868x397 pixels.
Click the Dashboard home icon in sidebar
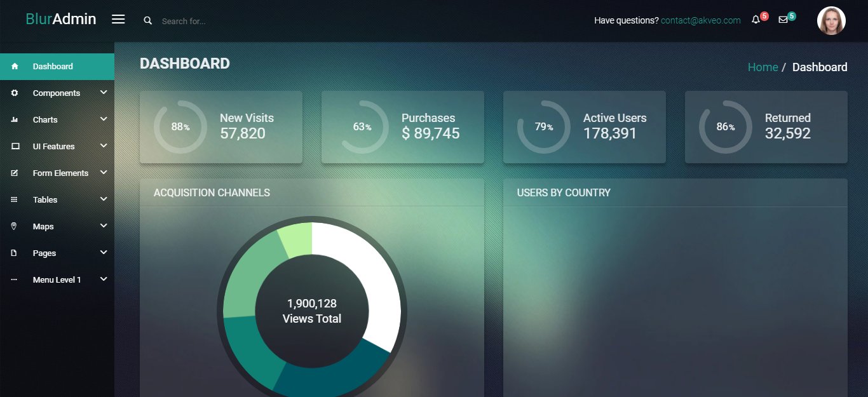pyautogui.click(x=15, y=66)
